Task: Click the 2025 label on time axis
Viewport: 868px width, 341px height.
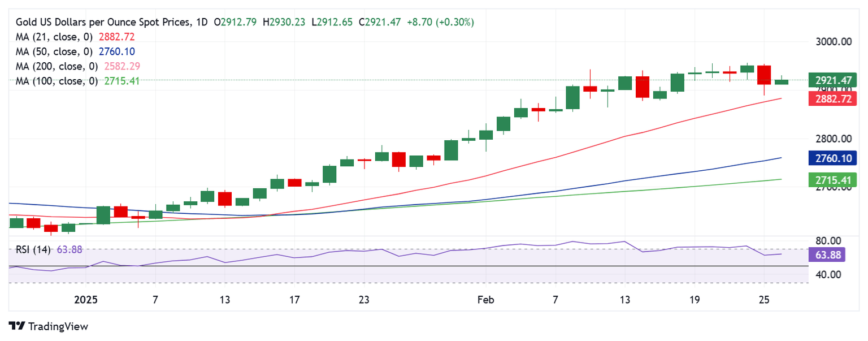Action: coord(85,300)
